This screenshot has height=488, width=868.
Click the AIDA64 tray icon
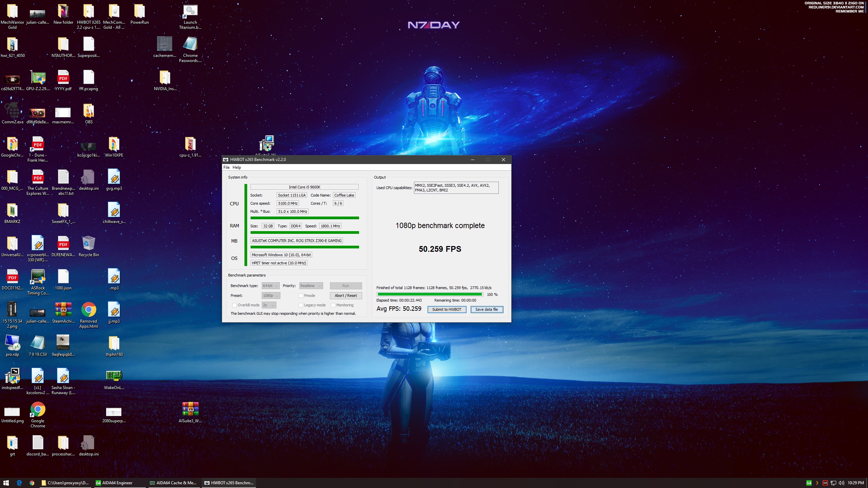(x=809, y=483)
